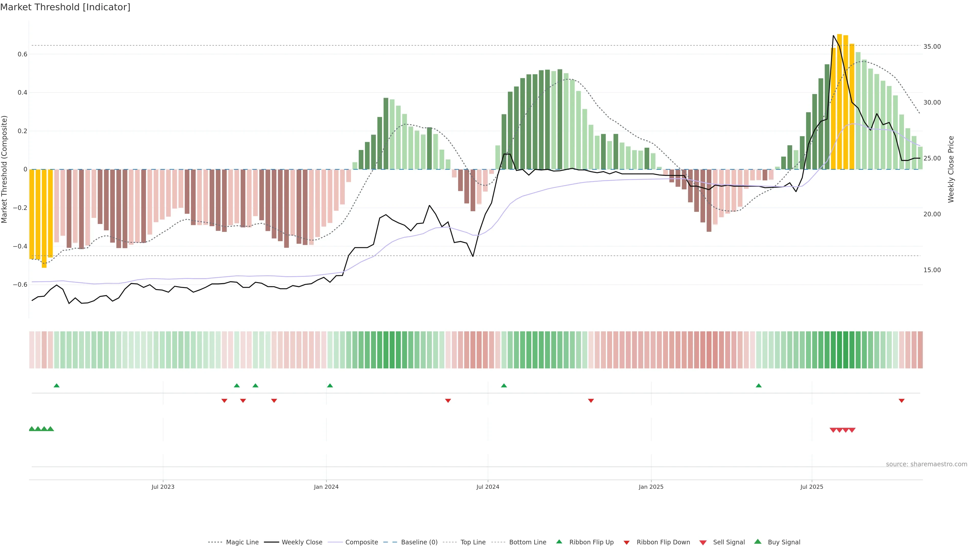Click the Sell Signal legend triangle icon

[703, 543]
